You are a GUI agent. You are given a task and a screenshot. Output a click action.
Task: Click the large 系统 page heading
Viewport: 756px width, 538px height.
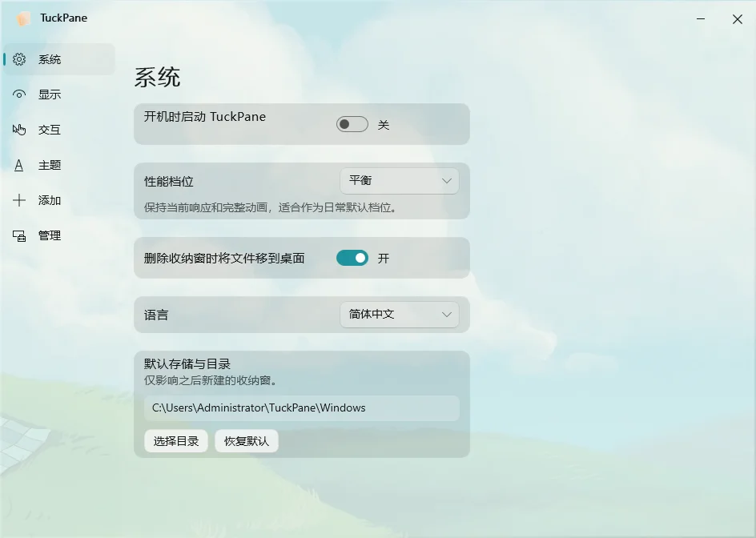pyautogui.click(x=157, y=77)
